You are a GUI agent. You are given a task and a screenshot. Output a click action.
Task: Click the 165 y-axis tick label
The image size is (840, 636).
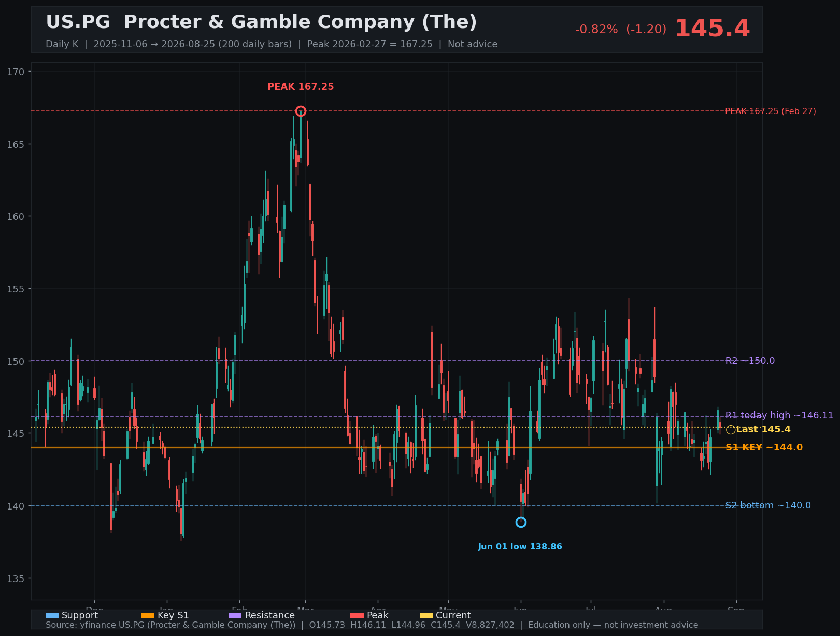16,144
